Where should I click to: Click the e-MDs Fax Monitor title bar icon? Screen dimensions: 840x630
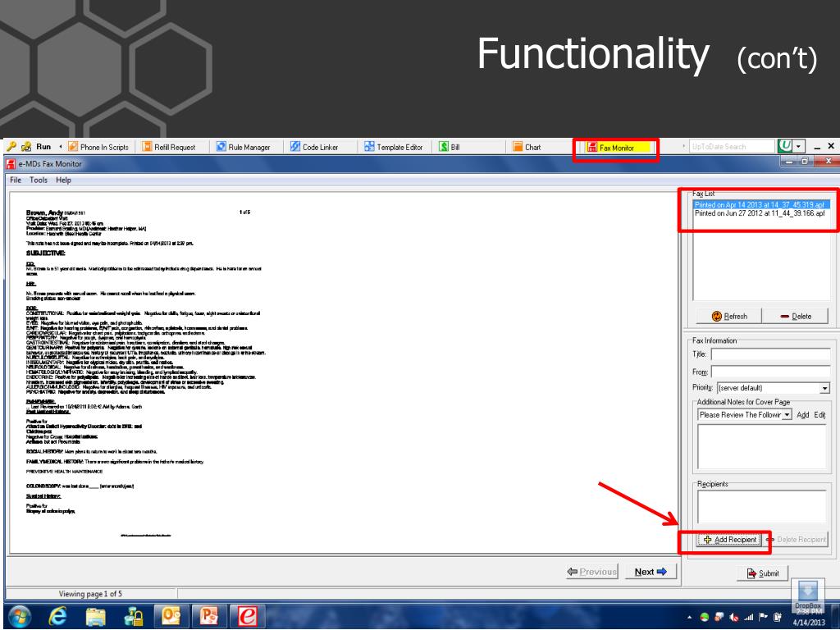10,164
